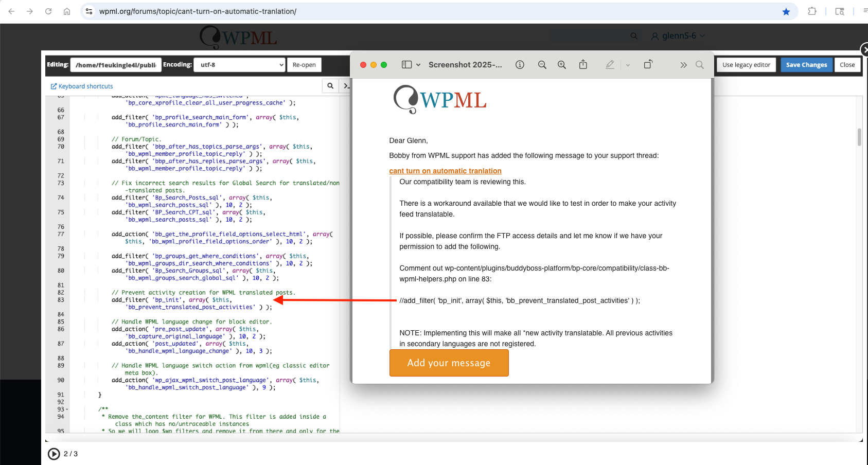Click the NOTE paragraph in the email
The image size is (868, 465).
[x=536, y=338]
